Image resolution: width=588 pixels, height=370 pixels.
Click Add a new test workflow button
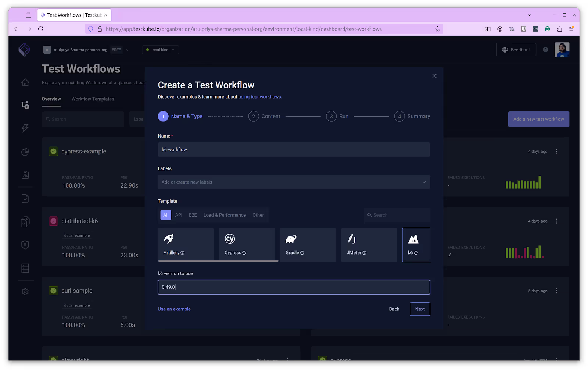(x=538, y=119)
